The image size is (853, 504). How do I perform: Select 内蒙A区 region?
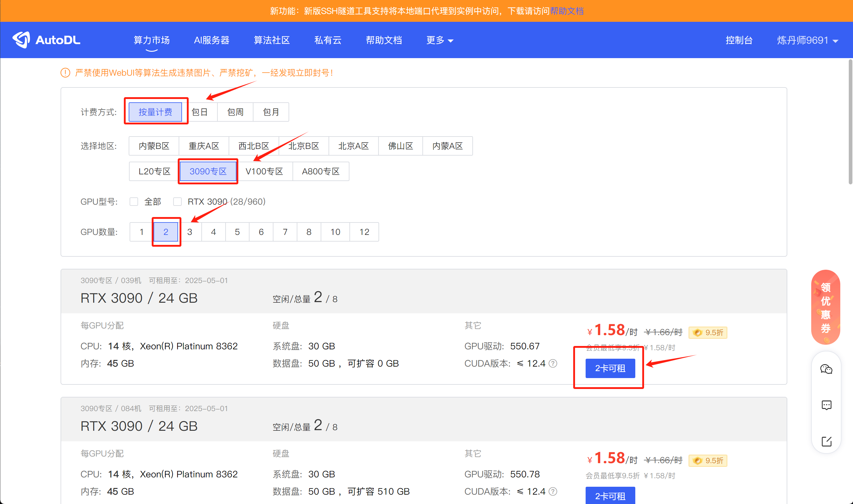tap(447, 146)
